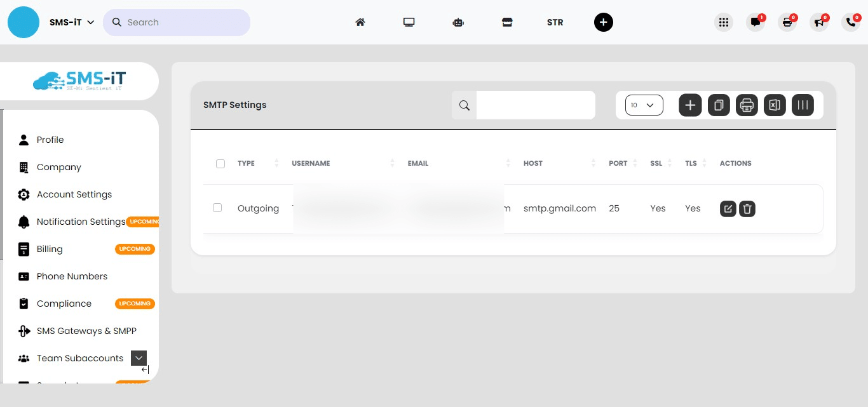Go to SMS Gateways & SMPP settings
The width and height of the screenshot is (868, 407).
click(x=86, y=331)
